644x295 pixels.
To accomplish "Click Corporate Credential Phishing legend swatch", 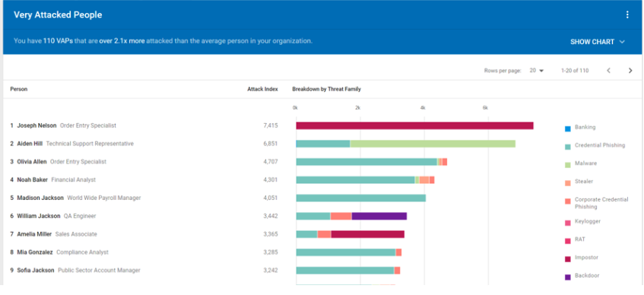I will tap(568, 201).
